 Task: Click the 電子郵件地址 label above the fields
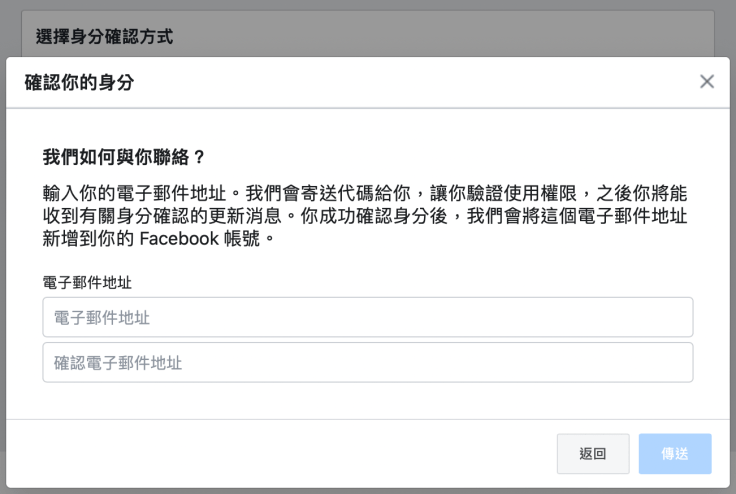tap(87, 283)
